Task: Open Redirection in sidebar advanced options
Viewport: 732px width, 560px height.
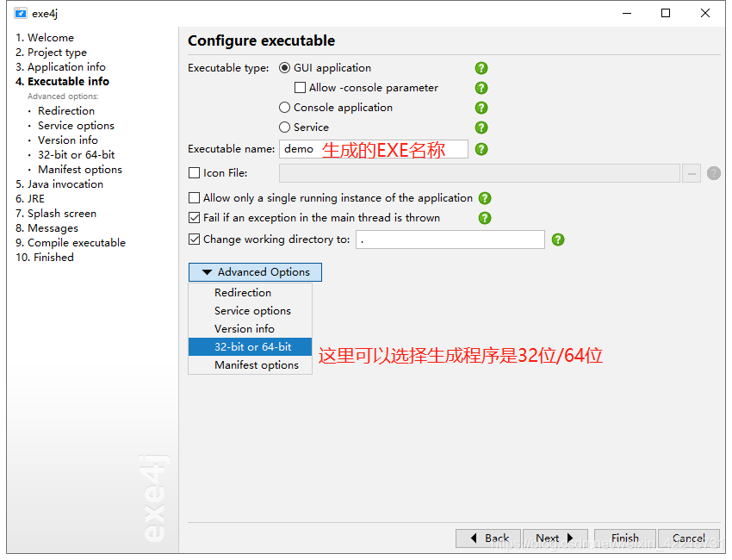Action: pyautogui.click(x=66, y=111)
